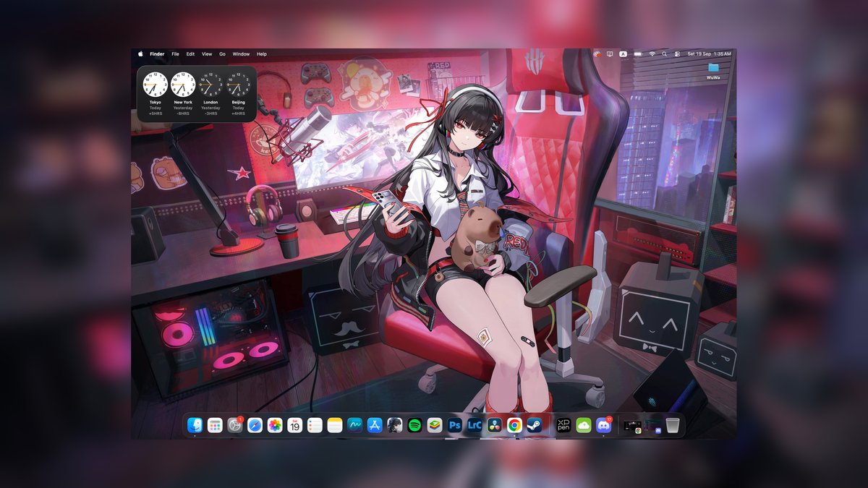Click the London clock face
This screenshot has height=488, width=868.
click(x=210, y=85)
